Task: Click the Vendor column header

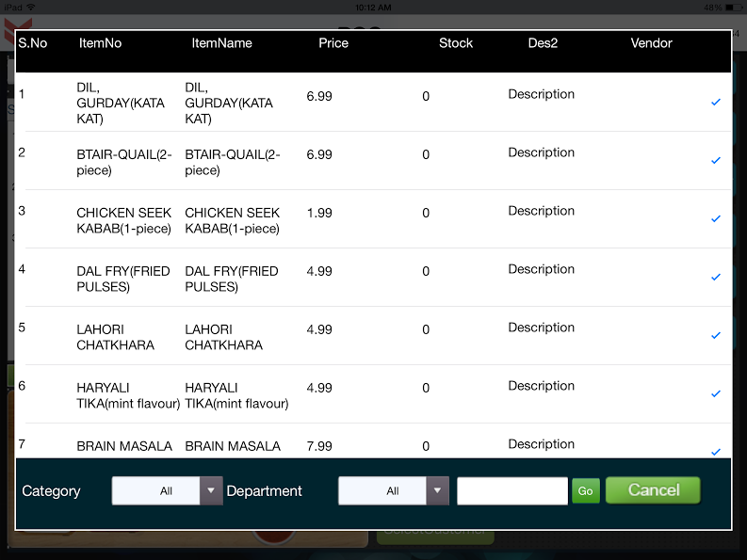Action: pos(651,43)
